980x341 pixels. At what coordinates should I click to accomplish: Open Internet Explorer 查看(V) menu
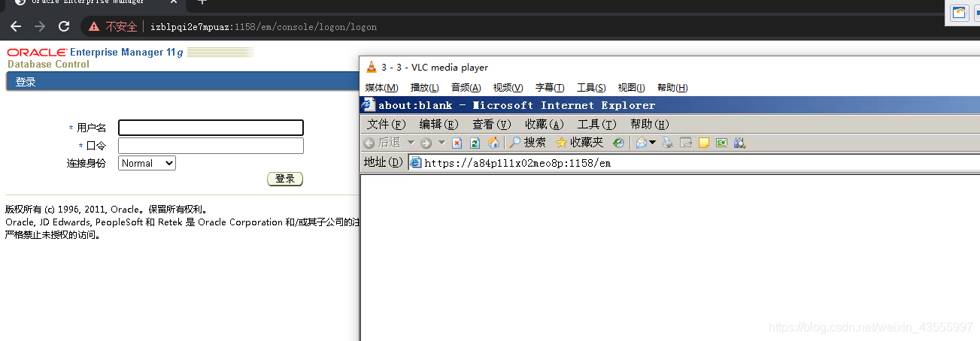point(492,124)
